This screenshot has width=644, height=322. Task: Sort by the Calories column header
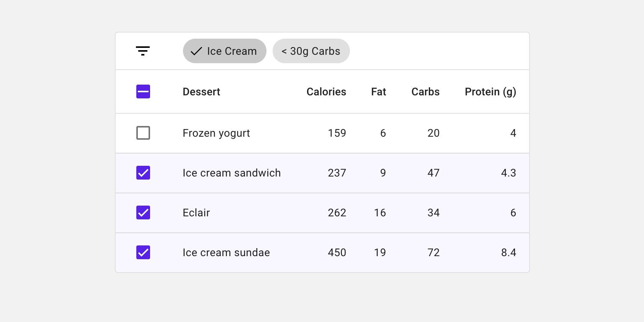[x=326, y=92]
